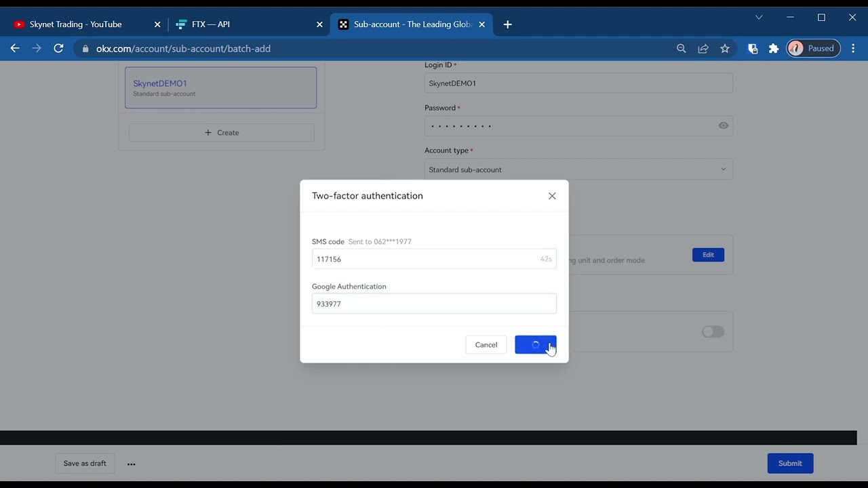This screenshot has height=488, width=868.
Task: Reload the current page
Action: (58, 49)
